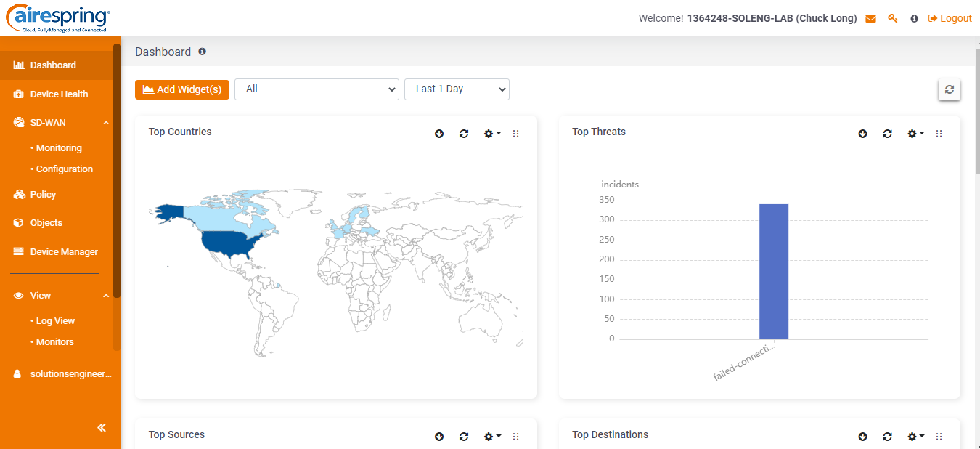Screen dimensions: 980x449
Task: Select SD-WAN menu in the sidebar
Action: pyautogui.click(x=49, y=123)
